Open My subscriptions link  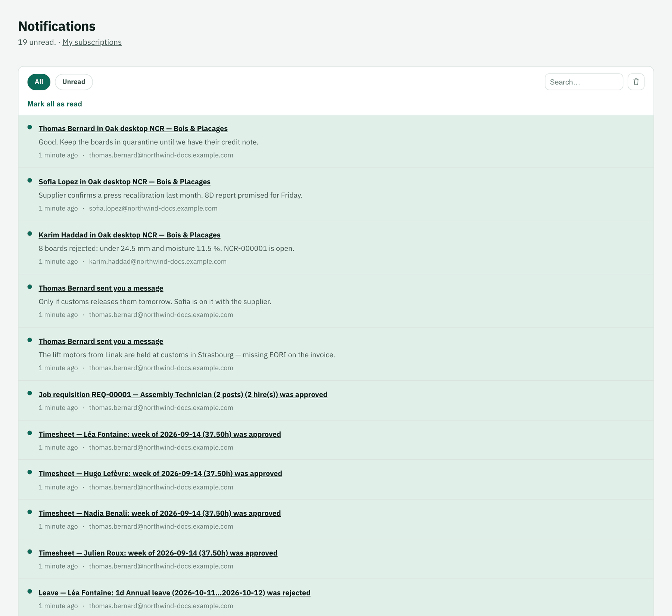pos(92,42)
